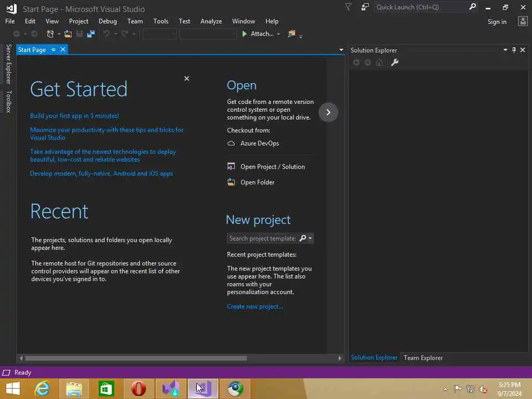Open the template search options dropdown arrow
The image size is (532, 399).
point(310,238)
